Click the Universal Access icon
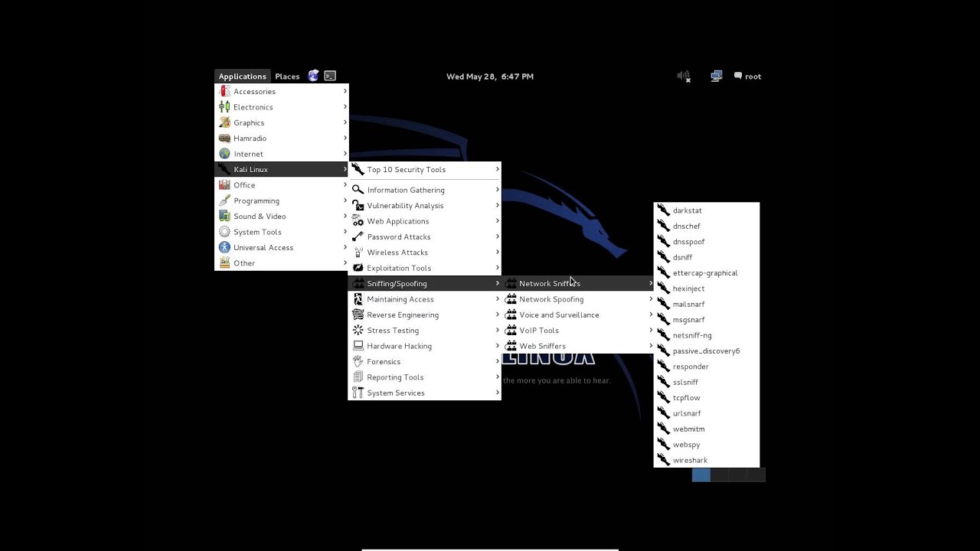980x551 pixels. point(224,247)
